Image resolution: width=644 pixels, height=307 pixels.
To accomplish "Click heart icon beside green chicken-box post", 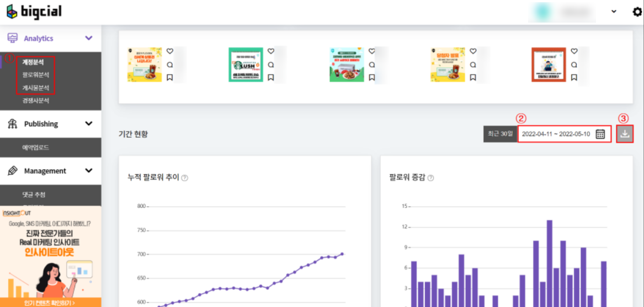I will (372, 51).
